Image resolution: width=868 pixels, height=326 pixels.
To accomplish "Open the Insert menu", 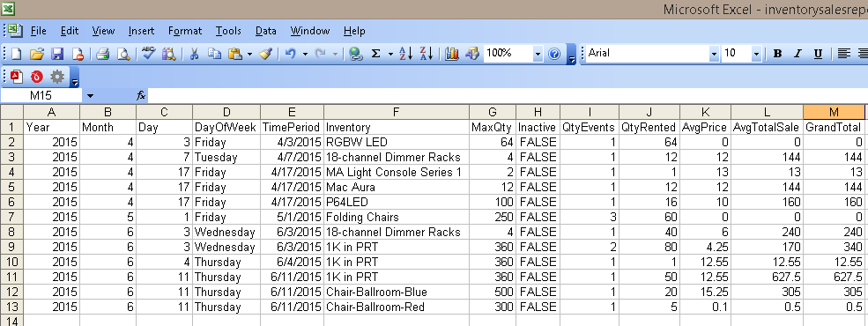I will coord(141,31).
